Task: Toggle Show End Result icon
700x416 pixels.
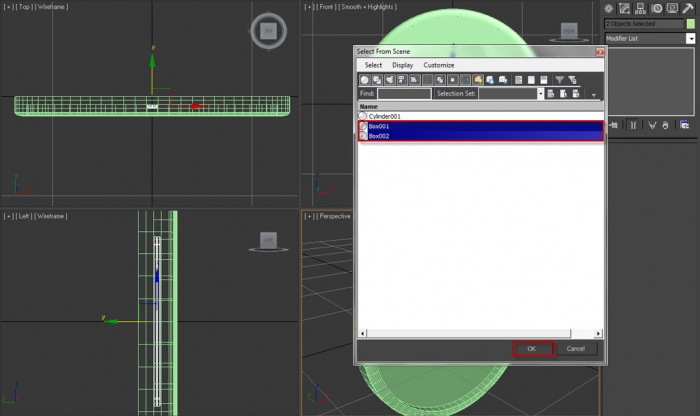Action: click(633, 125)
